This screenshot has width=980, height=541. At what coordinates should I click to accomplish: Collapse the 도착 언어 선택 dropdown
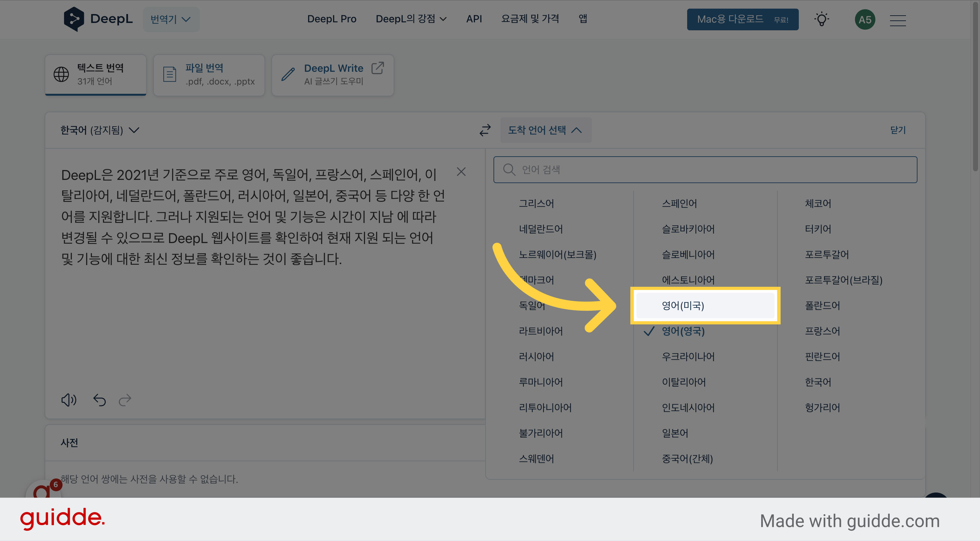pyautogui.click(x=546, y=130)
